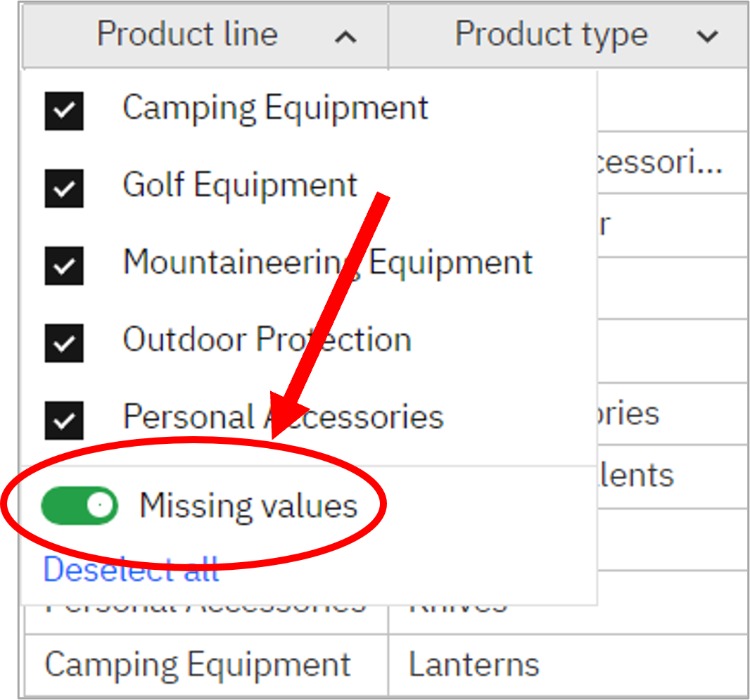Click the Camping Equipment table cell
750x700 pixels.
point(197,665)
